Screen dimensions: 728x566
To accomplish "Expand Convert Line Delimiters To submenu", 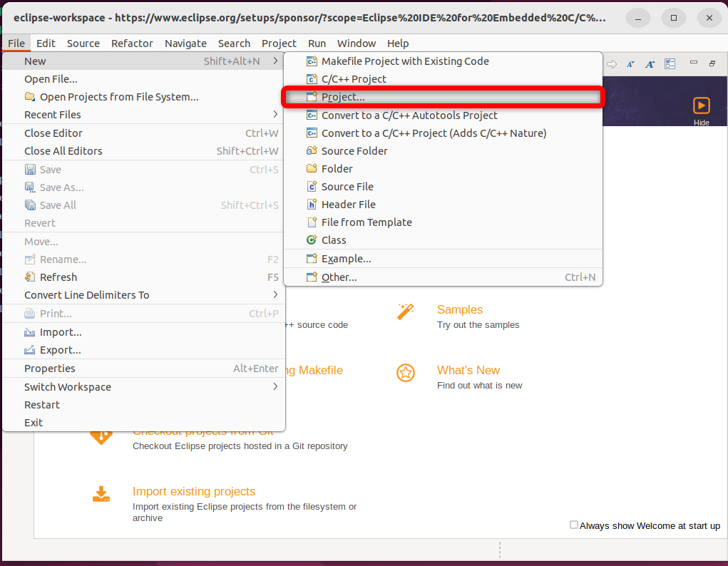I will pyautogui.click(x=275, y=295).
